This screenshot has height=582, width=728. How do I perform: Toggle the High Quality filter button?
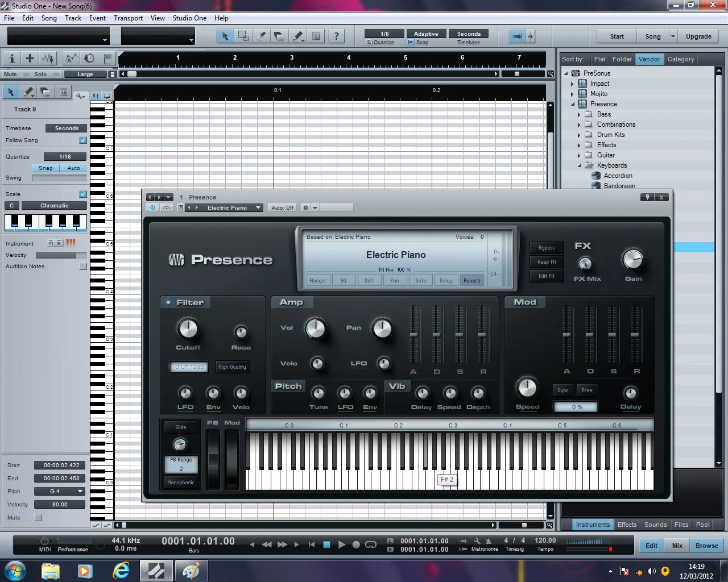pos(232,367)
